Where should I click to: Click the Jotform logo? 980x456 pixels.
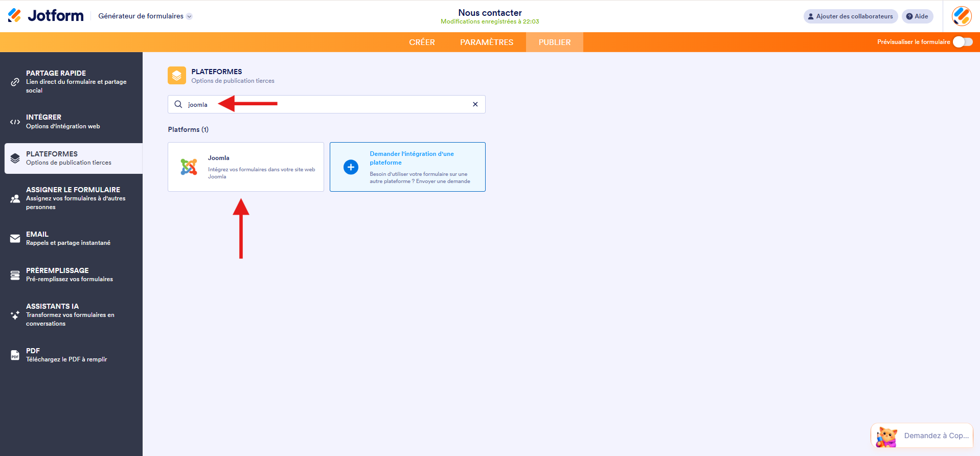tap(45, 16)
